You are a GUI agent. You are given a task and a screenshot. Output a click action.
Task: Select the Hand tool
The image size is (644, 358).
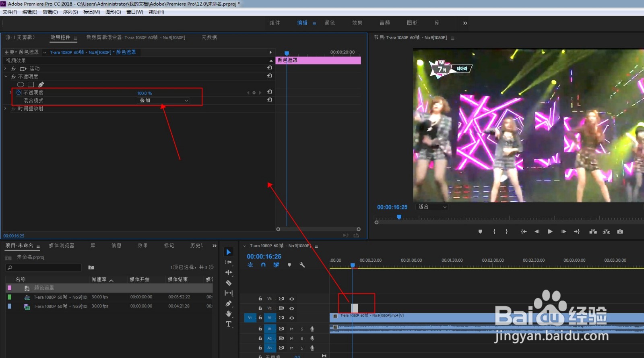coord(229,314)
